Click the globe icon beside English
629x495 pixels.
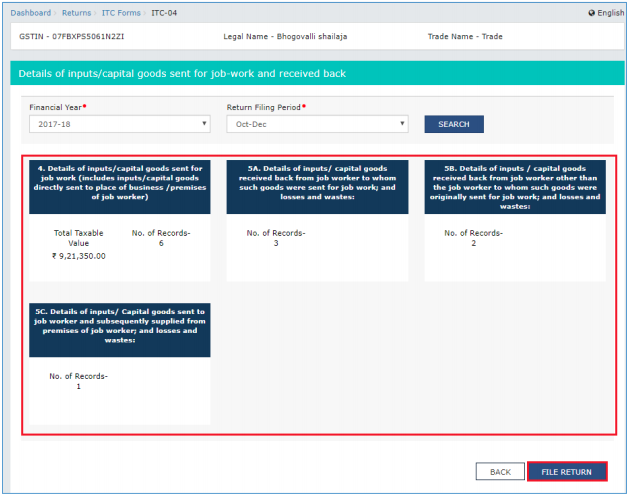point(591,13)
